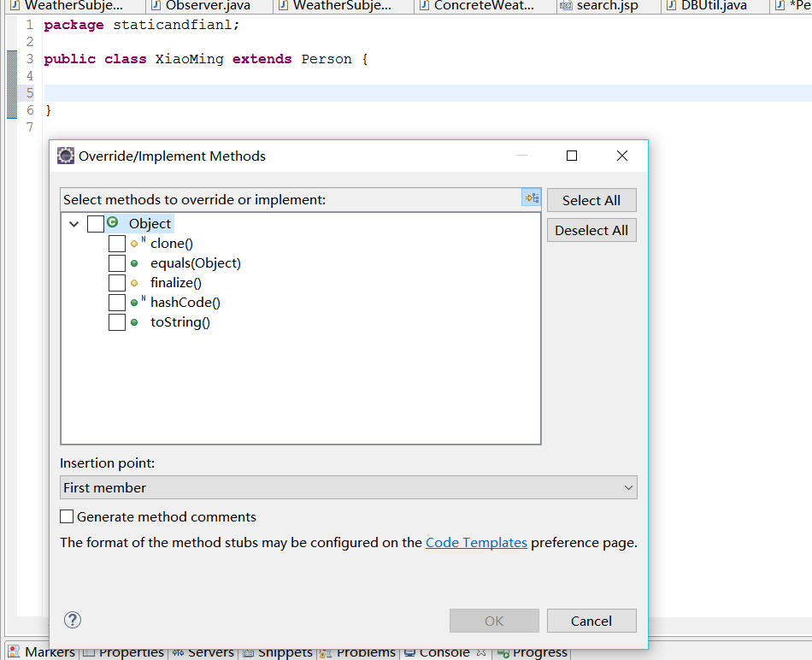Click the Cancel button
This screenshot has width=812, height=660.
click(x=591, y=621)
